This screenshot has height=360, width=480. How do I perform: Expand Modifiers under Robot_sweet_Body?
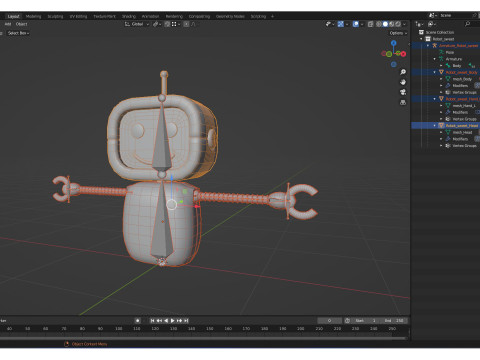click(441, 86)
